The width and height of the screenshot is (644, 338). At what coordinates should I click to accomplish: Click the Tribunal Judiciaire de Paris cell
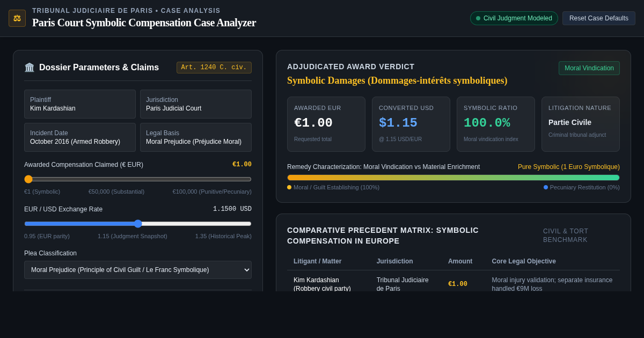click(403, 284)
